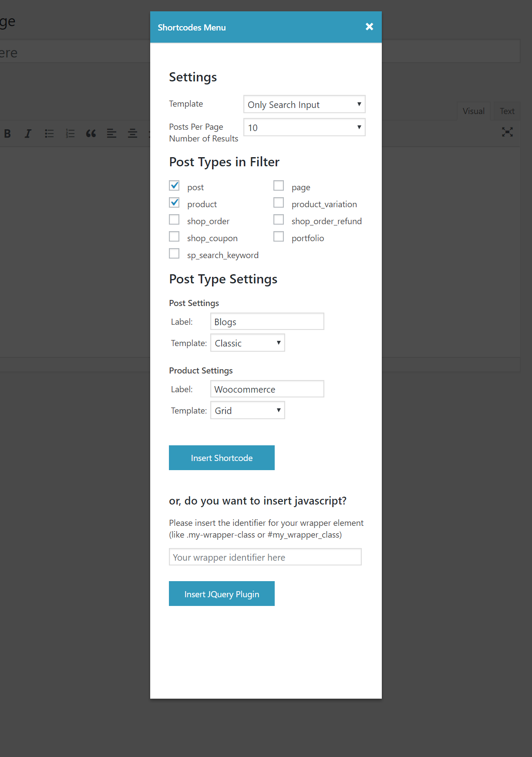Switch to the Text editor tab
This screenshot has width=532, height=757.
(x=507, y=111)
